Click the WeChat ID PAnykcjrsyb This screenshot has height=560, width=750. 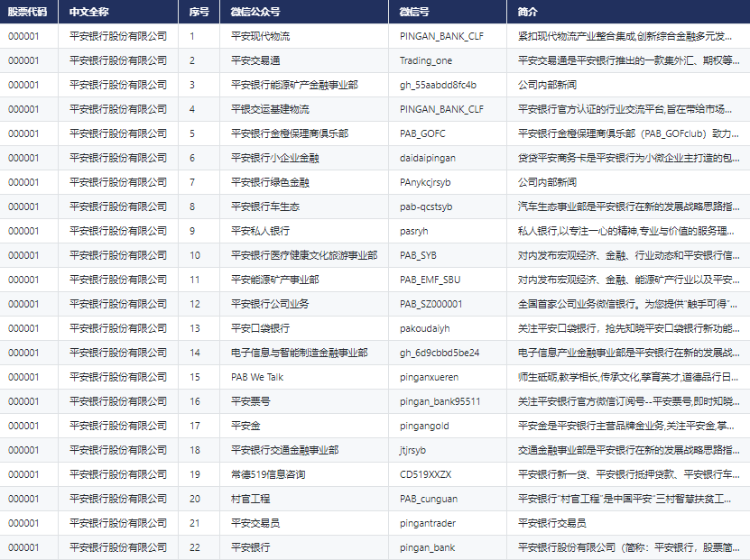pos(425,182)
